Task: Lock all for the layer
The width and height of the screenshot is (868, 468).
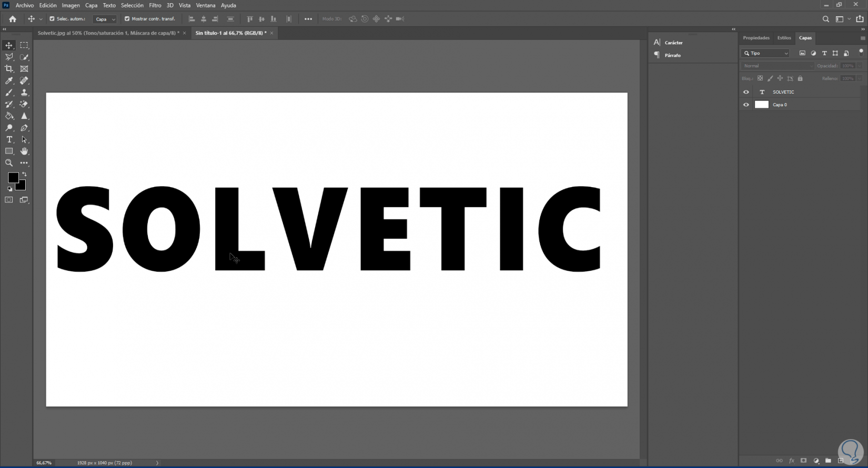Action: coord(800,78)
